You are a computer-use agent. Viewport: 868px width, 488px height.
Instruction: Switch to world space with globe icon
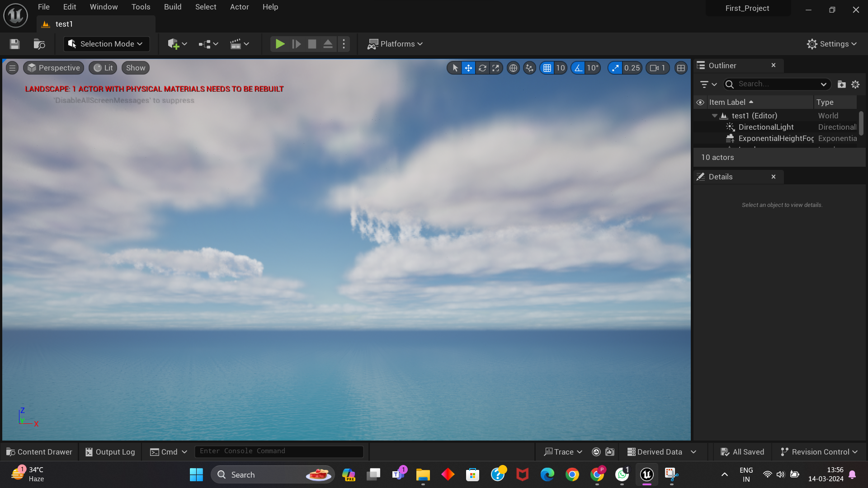513,68
